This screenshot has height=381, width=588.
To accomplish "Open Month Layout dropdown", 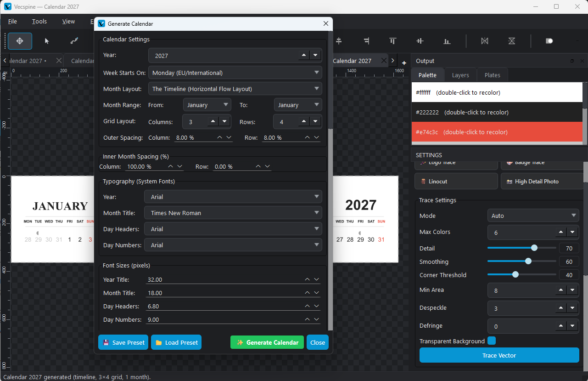I will click(235, 89).
